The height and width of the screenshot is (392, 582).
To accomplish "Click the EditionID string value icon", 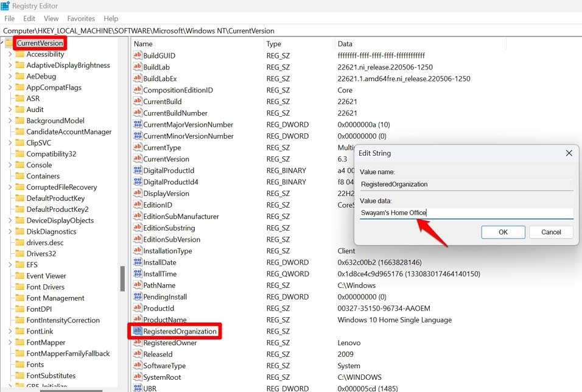I will click(138, 205).
